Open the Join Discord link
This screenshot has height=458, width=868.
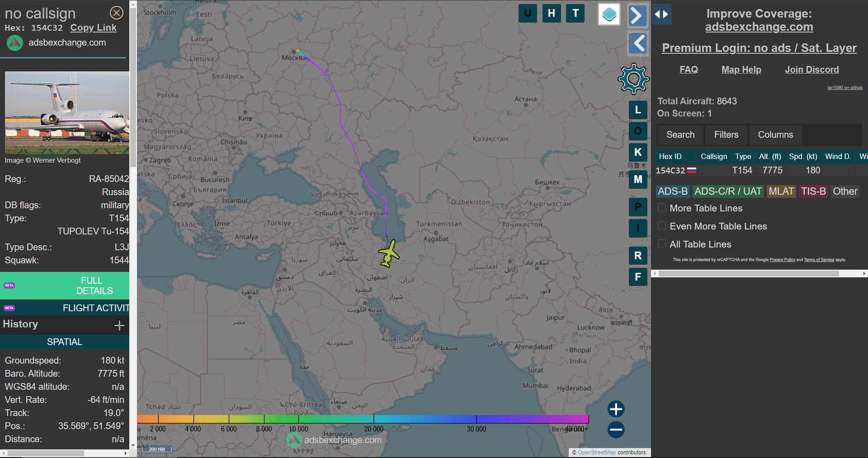(x=812, y=70)
